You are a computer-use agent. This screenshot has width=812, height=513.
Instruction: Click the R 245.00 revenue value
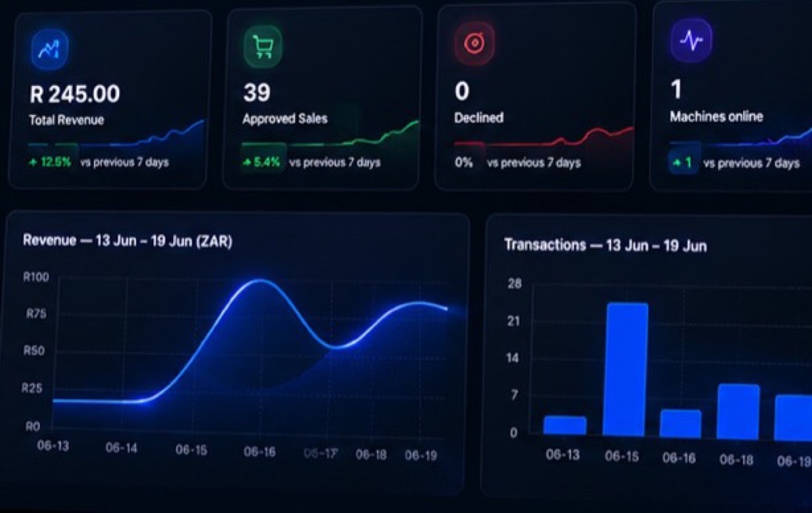point(75,94)
